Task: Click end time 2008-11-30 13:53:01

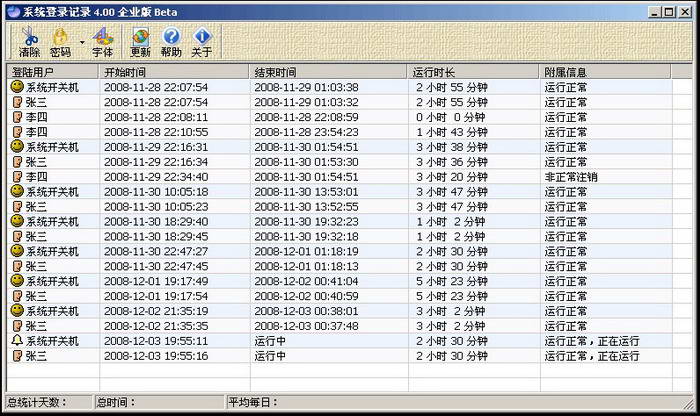Action: (306, 192)
